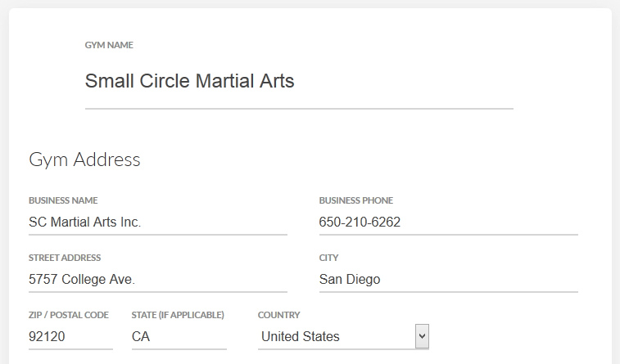Click the COUNTRY label above the dropdown
Viewport: 620px width, 364px height.
pyautogui.click(x=278, y=315)
